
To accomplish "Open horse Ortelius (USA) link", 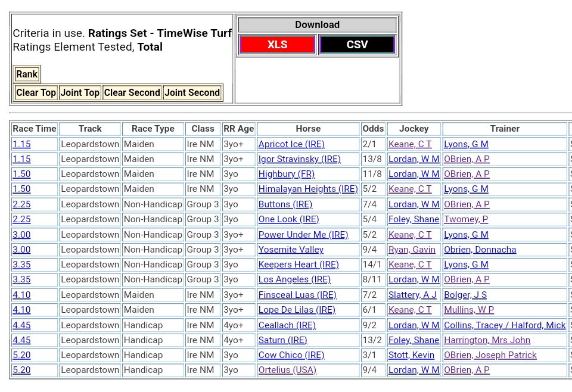I will tap(287, 370).
